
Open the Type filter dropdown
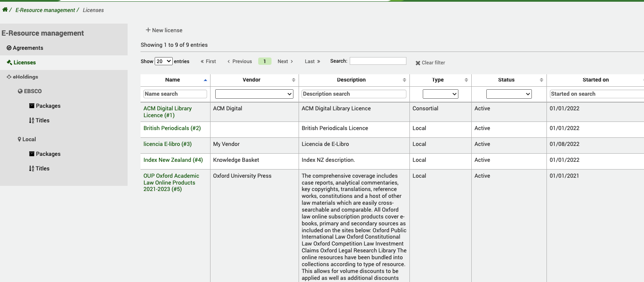click(x=440, y=94)
